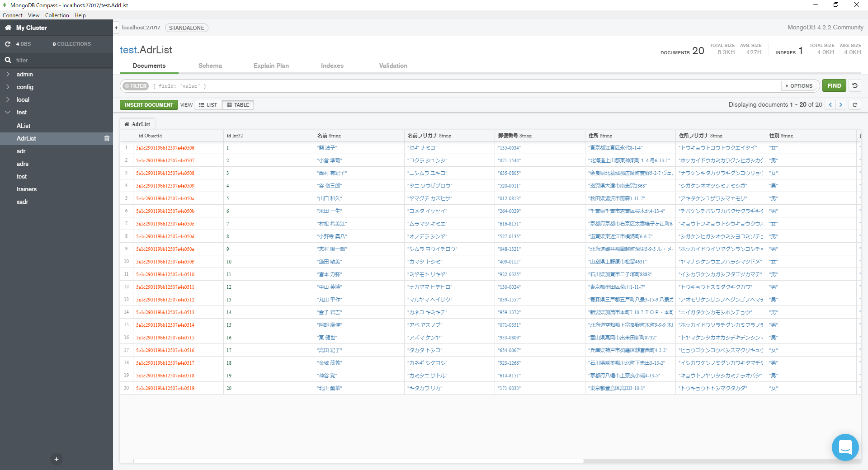Expand query OPTIONS

click(799, 86)
